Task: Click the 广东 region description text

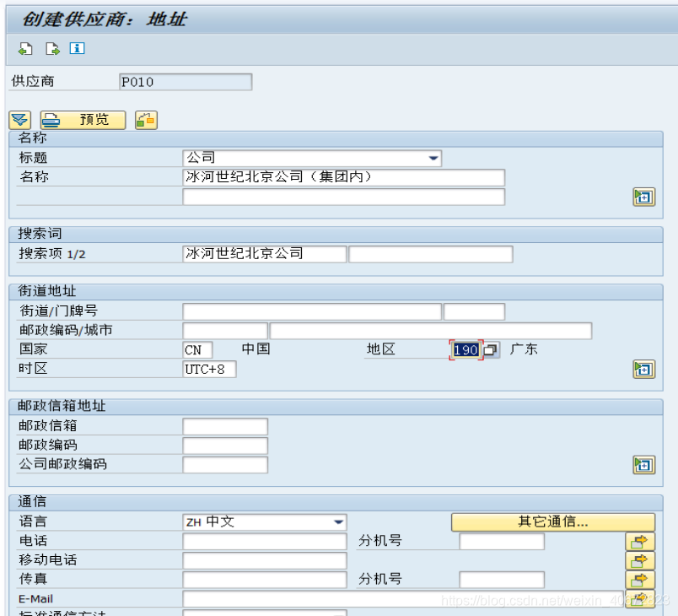Action: click(524, 349)
